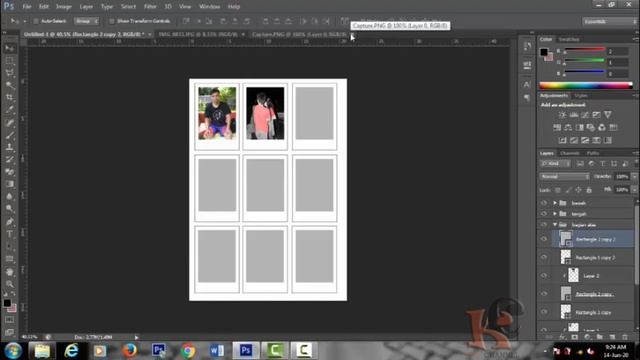This screenshot has height=360, width=640.
Task: Select the Pen tool
Action: pyautogui.click(x=9, y=222)
